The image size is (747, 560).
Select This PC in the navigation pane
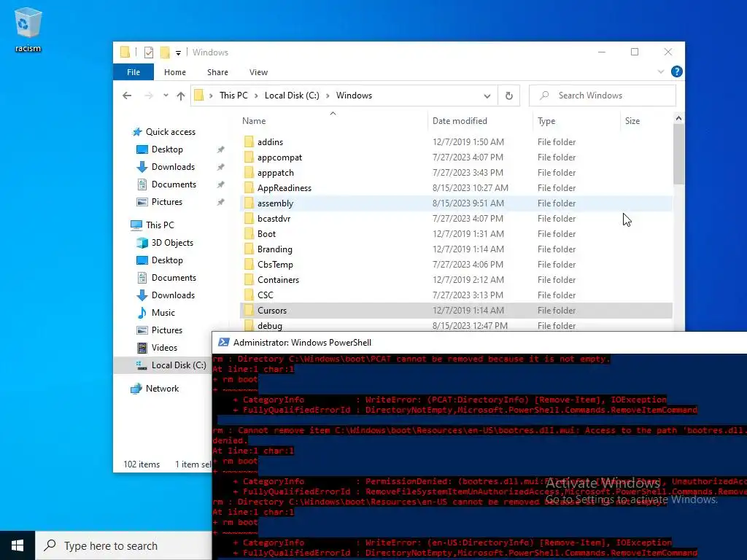[160, 225]
